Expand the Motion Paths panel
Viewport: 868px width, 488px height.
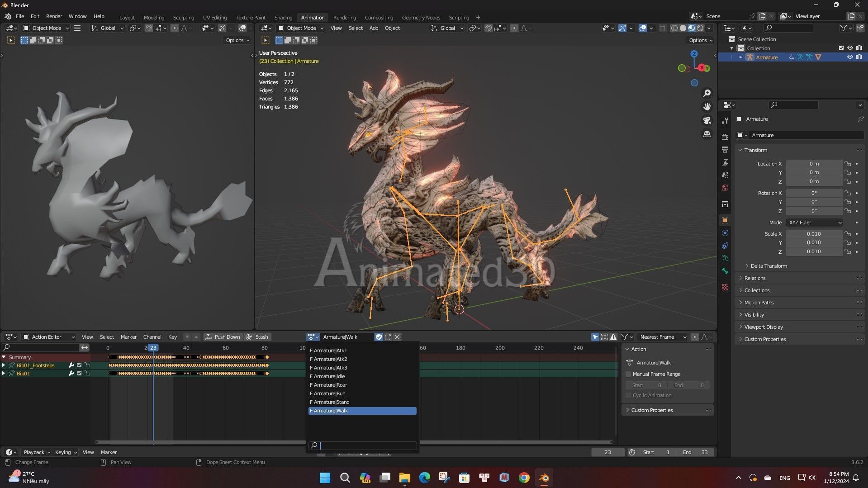[759, 303]
